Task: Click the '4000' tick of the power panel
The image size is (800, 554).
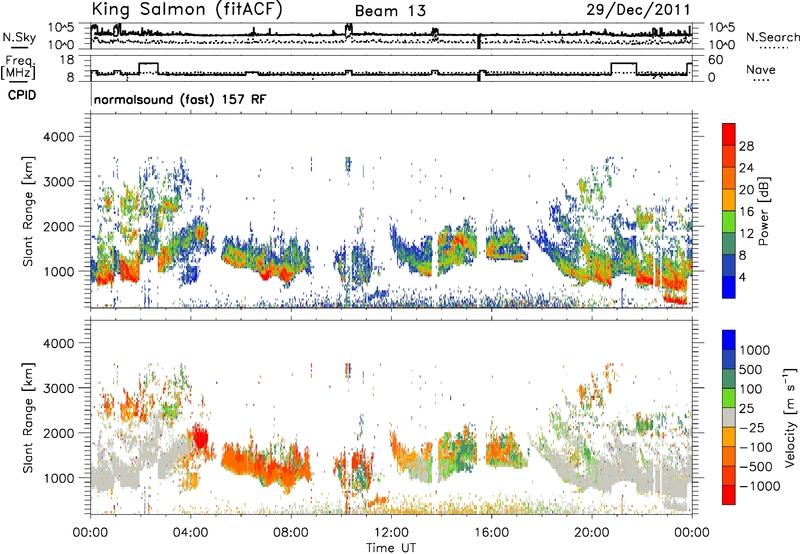Action: tap(58, 137)
